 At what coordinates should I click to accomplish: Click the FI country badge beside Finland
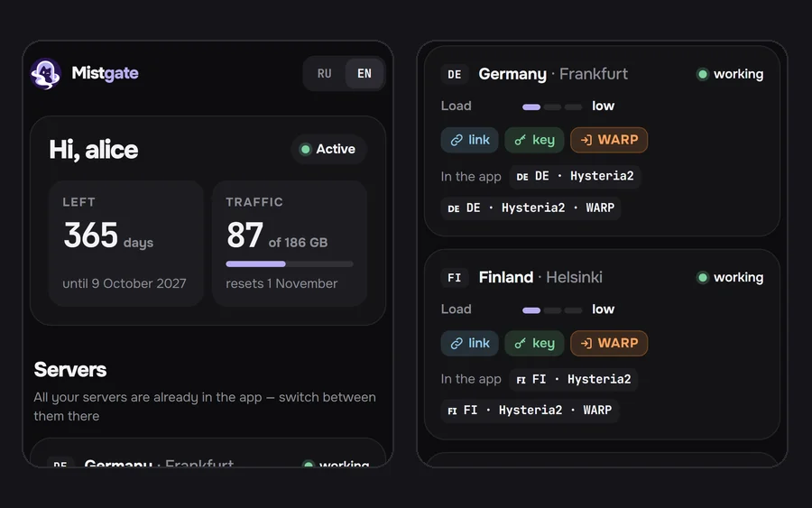[x=454, y=278]
